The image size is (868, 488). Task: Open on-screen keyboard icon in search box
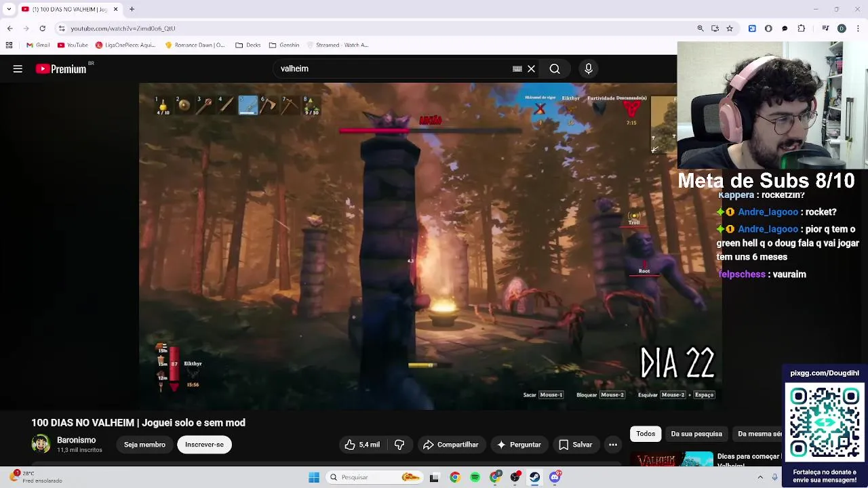pos(517,68)
